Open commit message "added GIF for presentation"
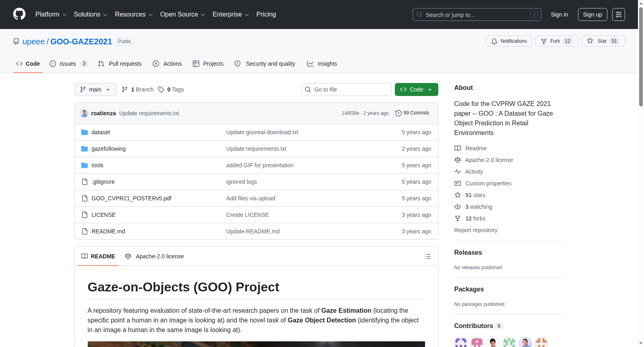 (x=260, y=165)
